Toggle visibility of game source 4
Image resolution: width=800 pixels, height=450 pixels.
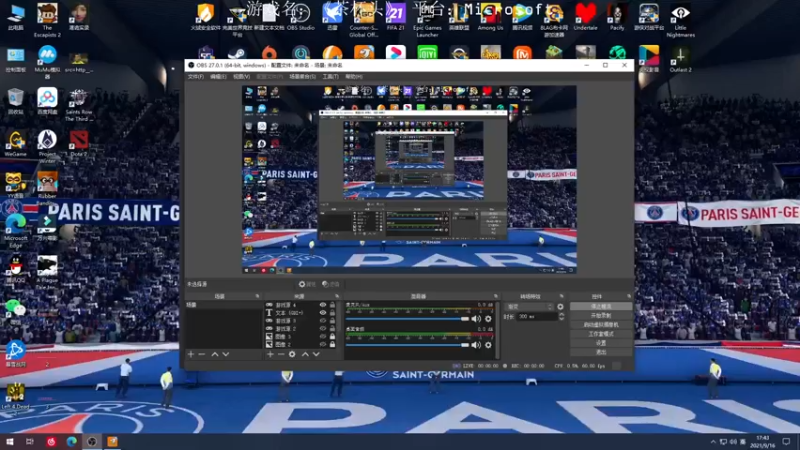tap(322, 305)
